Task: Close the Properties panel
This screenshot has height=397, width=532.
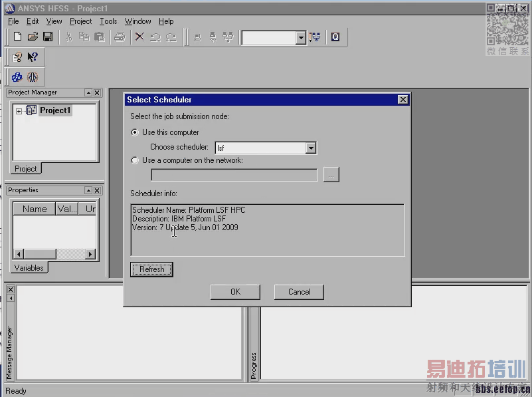Action: tap(97, 190)
